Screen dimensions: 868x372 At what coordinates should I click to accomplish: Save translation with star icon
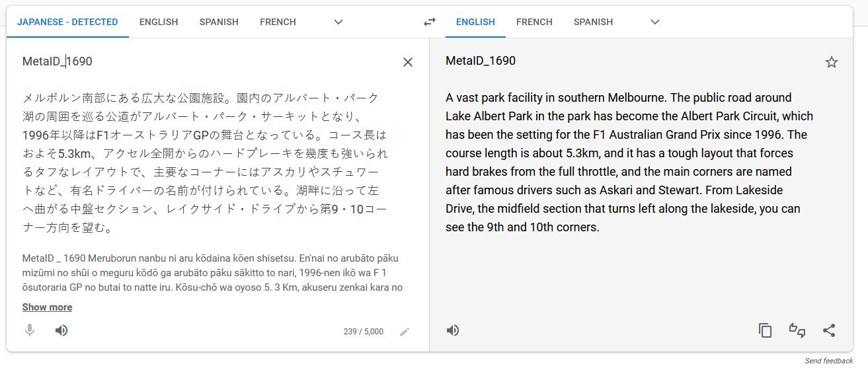[832, 62]
